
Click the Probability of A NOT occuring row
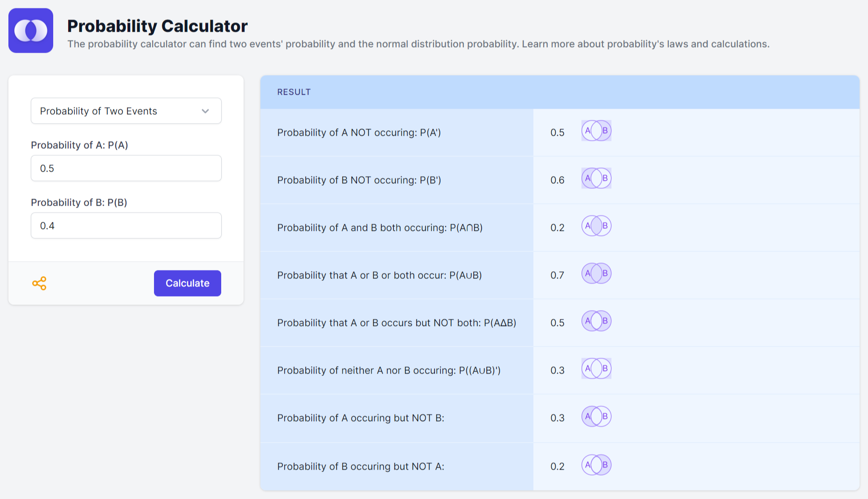click(x=396, y=132)
